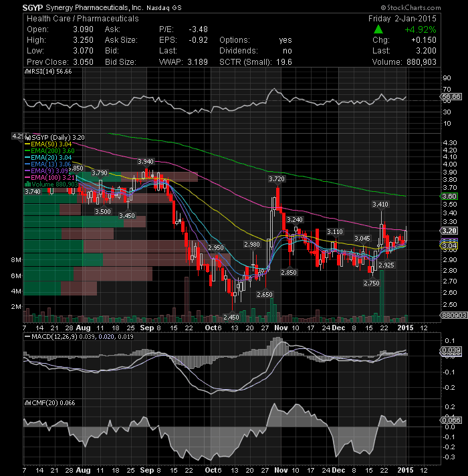This screenshot has height=476, width=468.
Task: Click the Chg value +0.150
Action: 424,40
